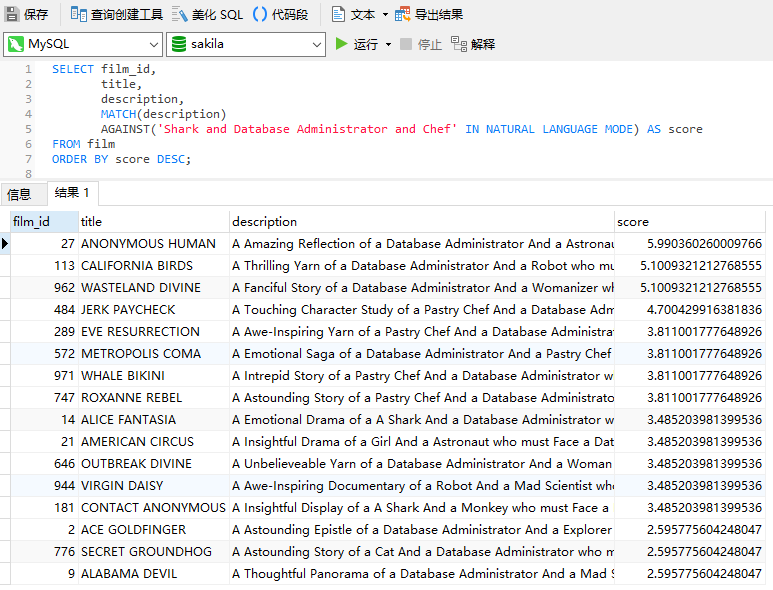Select the EVE RESURRECTION title cell
The image size is (773, 590).
tap(154, 332)
